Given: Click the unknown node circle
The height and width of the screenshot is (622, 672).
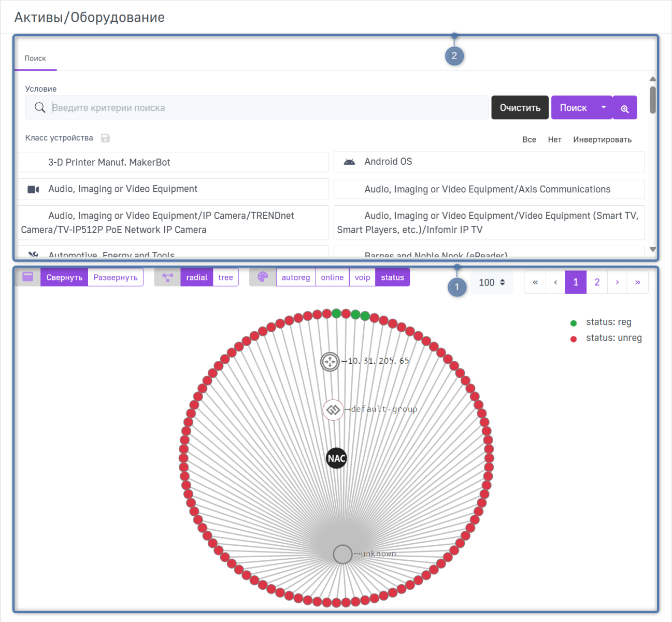Looking at the screenshot, I should click(342, 554).
